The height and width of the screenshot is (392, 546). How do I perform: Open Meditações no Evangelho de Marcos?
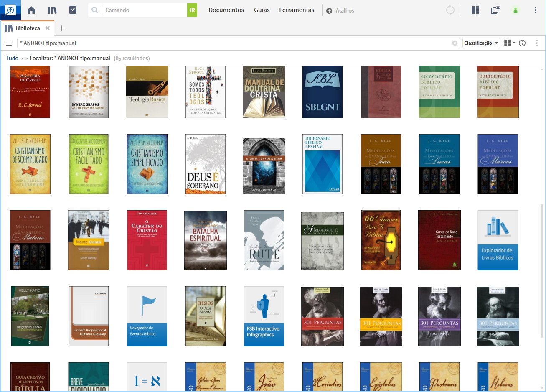point(498,164)
